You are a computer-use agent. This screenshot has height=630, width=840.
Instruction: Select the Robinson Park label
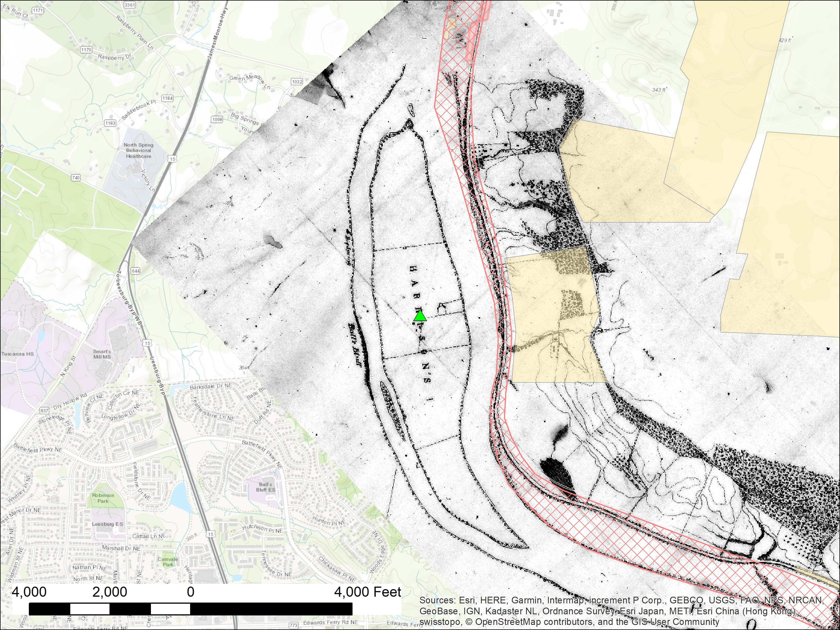[103, 498]
